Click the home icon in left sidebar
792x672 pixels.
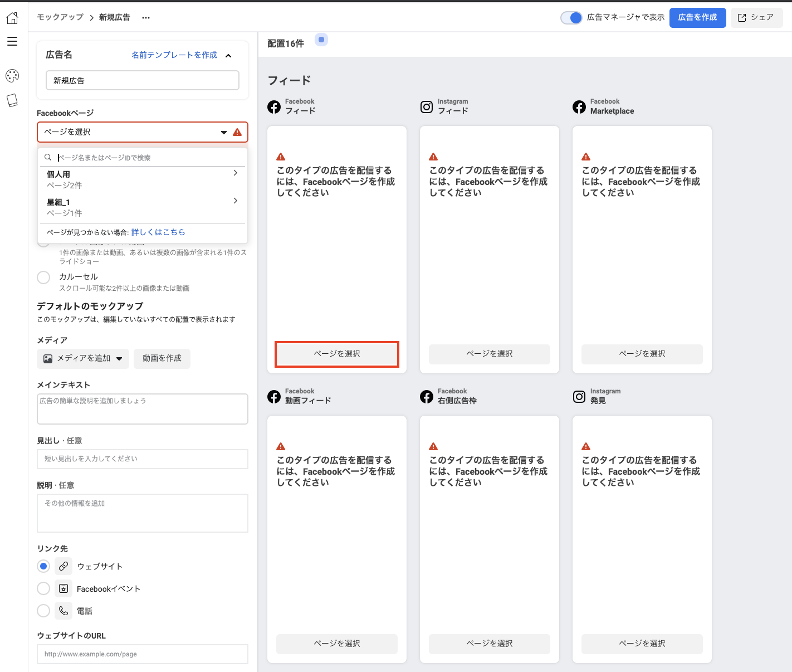click(12, 18)
